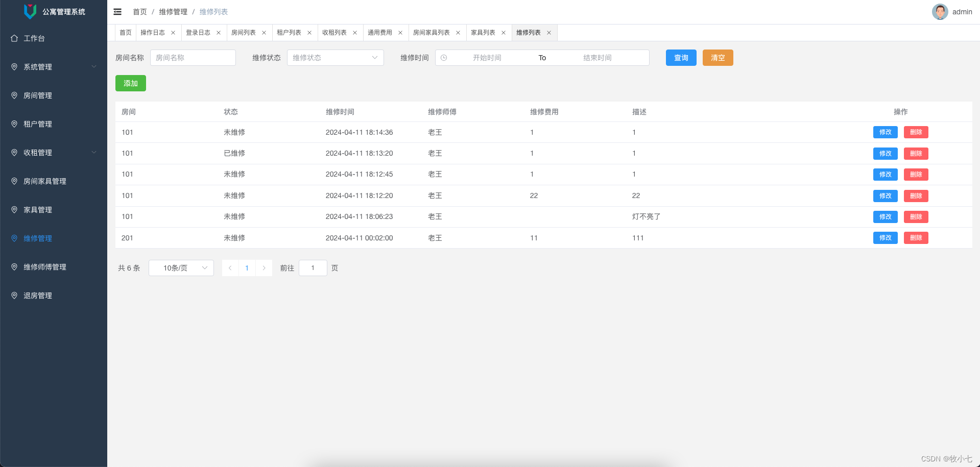Screen dimensions: 980x467
Task: Click 删除 for the 灯不亮了 record
Action: click(916, 217)
